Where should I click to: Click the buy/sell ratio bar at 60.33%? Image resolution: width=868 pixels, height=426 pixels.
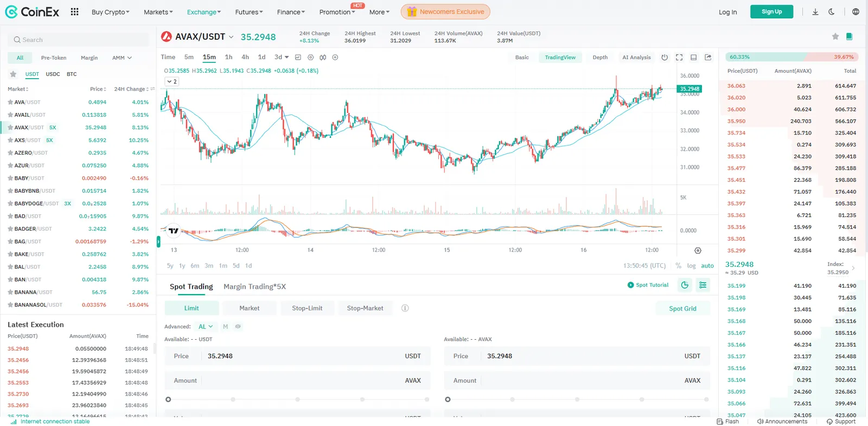[765, 57]
